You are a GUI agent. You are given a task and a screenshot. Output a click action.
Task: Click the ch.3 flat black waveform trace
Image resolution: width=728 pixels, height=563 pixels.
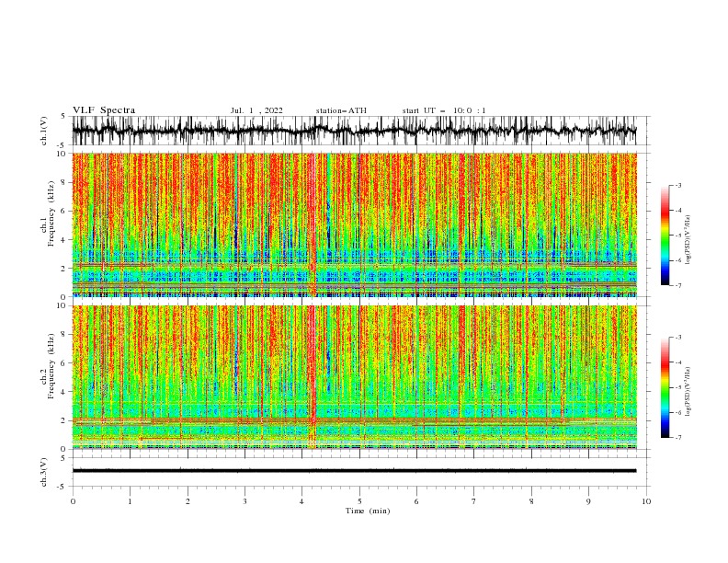354,471
